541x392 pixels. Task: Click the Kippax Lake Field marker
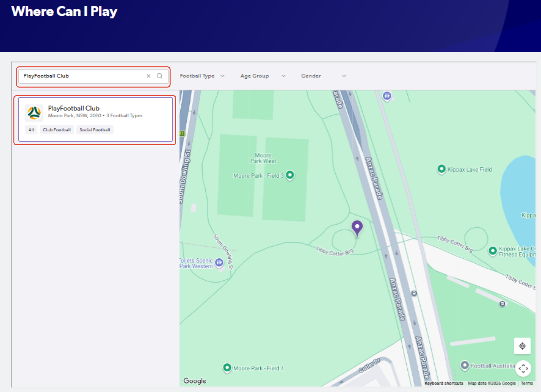point(442,169)
